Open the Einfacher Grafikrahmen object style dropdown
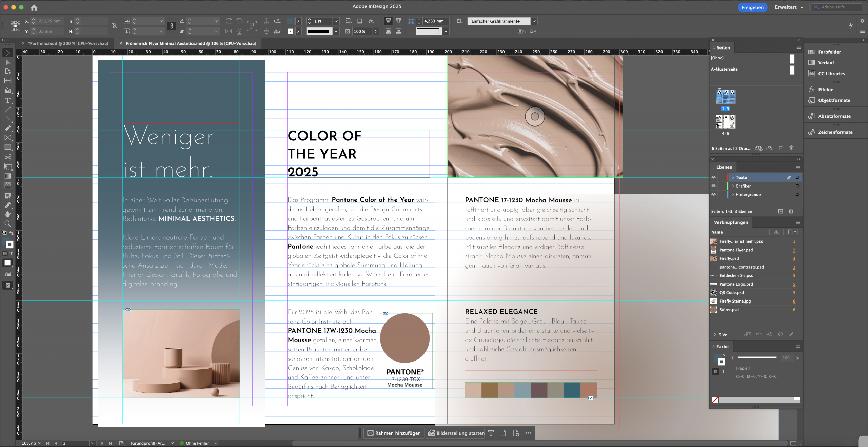868x447 pixels. click(x=534, y=21)
